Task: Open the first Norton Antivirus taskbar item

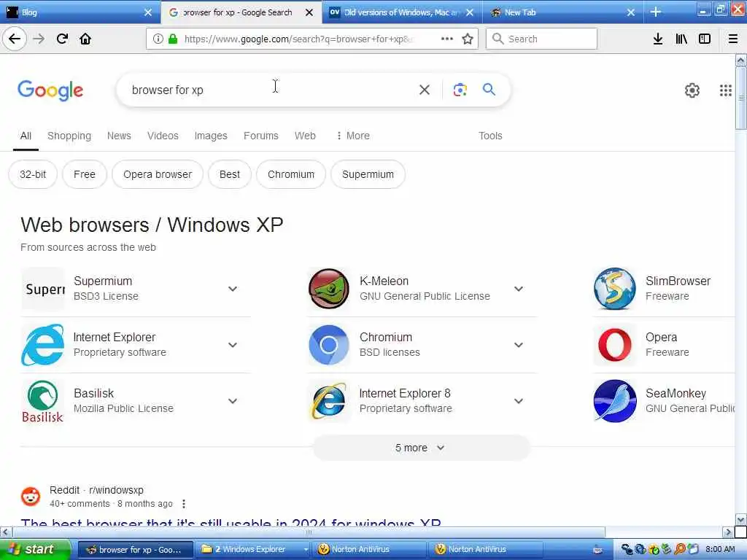Action: pos(369,549)
